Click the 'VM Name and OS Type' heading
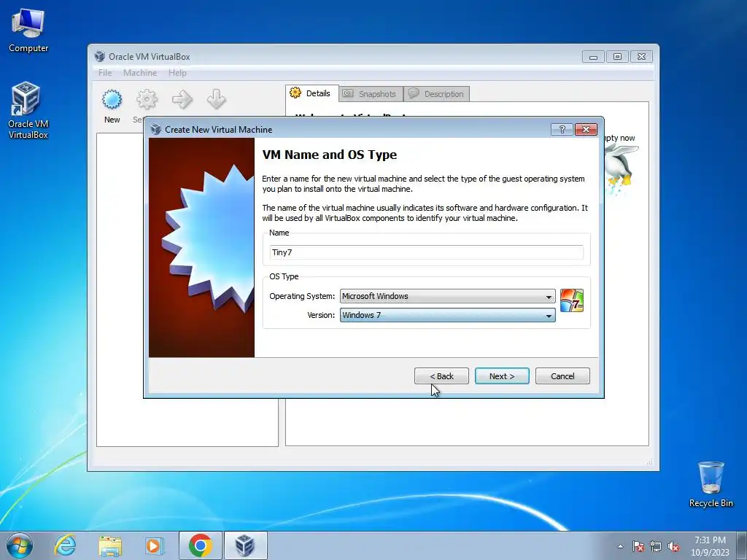Screen dimensions: 747x560 (330, 155)
